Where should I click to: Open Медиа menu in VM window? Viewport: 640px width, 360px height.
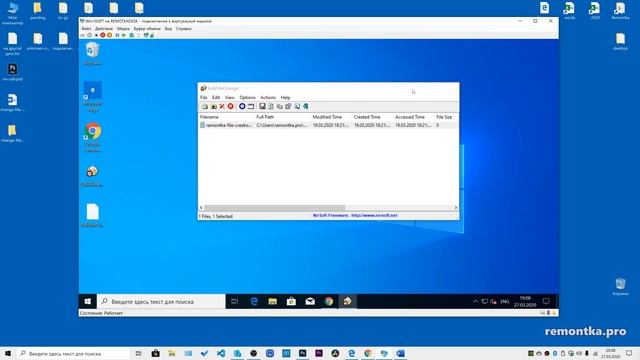click(x=123, y=29)
